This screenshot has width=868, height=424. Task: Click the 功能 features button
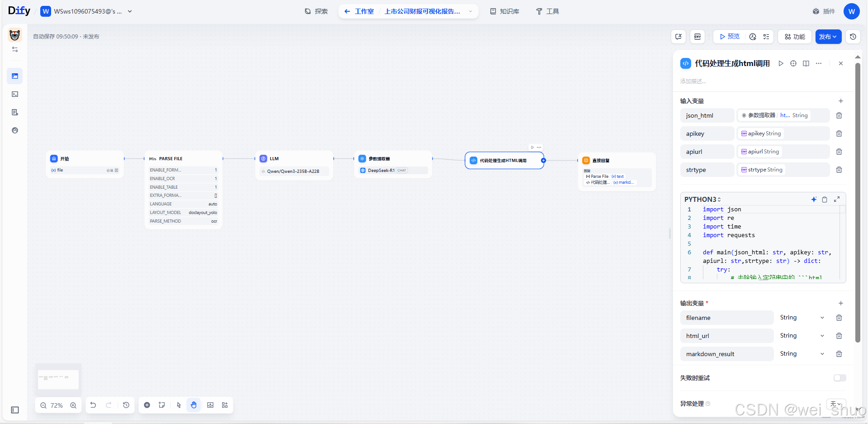click(795, 37)
